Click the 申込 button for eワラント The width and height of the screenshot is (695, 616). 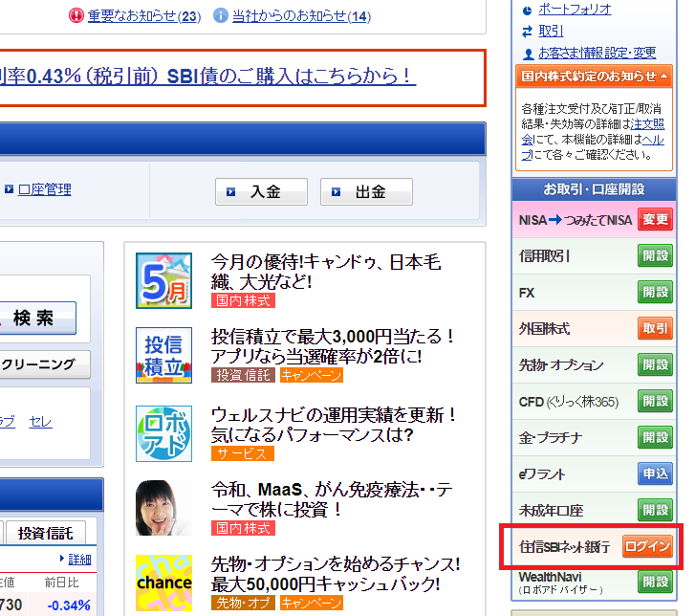click(655, 473)
